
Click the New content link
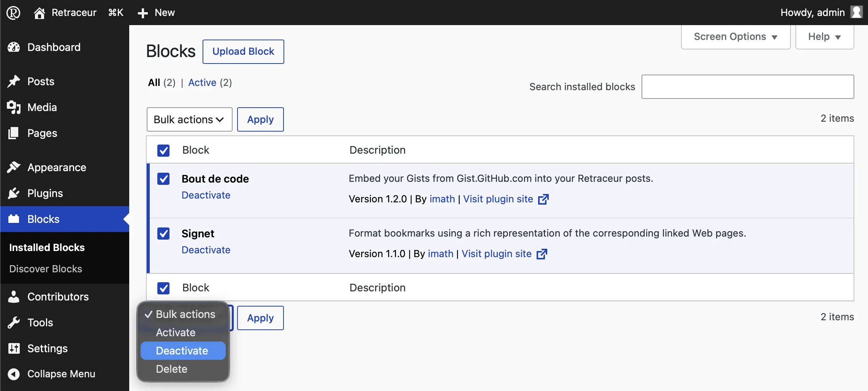coord(165,13)
